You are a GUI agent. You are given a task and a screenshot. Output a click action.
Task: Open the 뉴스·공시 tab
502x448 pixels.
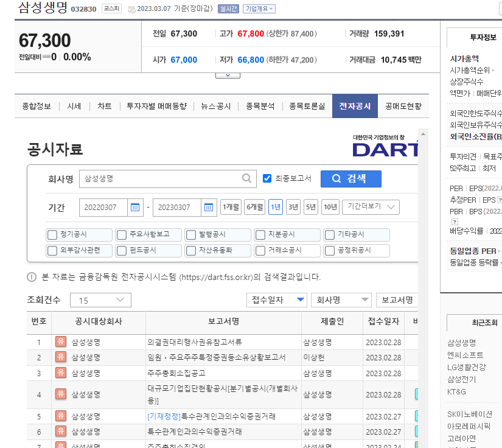point(216,106)
